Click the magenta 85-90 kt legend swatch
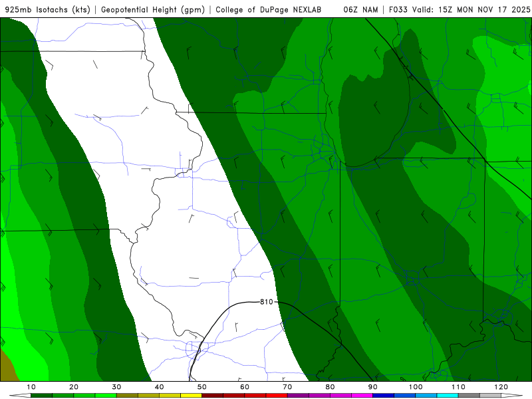The image size is (532, 399). tap(362, 396)
